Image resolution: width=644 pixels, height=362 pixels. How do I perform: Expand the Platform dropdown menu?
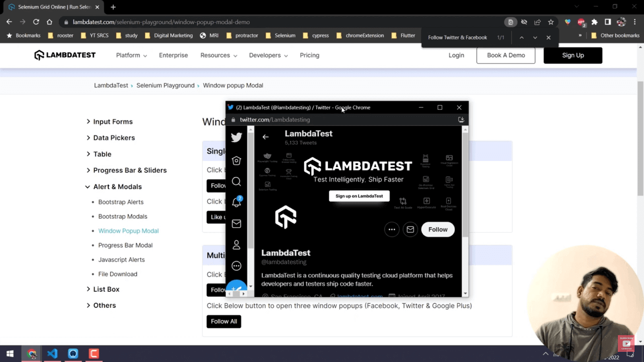click(x=131, y=56)
